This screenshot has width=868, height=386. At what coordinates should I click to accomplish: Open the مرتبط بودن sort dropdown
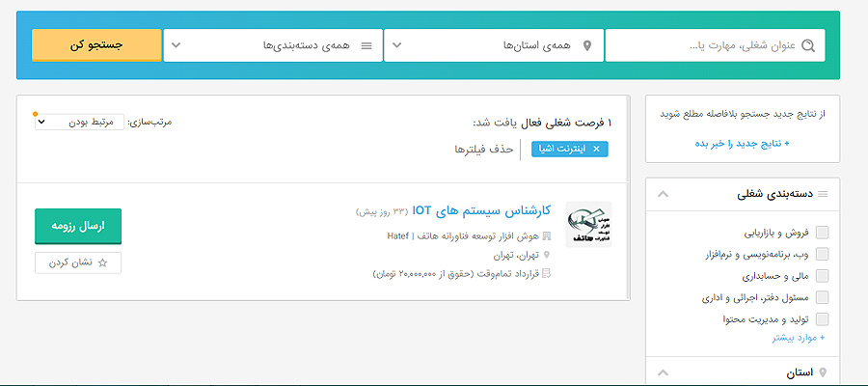79,122
